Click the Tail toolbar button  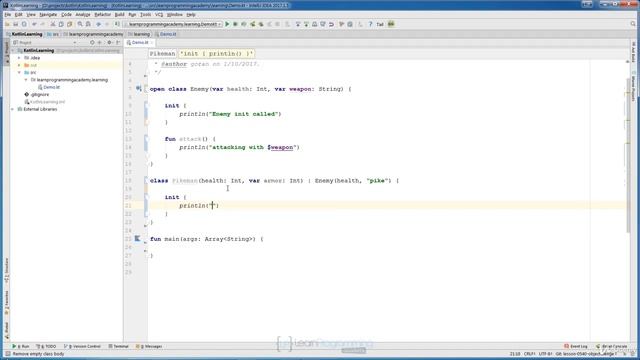pos(380,24)
